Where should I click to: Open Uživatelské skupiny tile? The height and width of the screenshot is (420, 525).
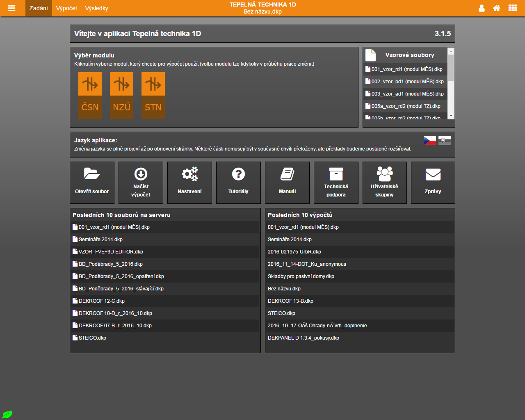click(384, 183)
